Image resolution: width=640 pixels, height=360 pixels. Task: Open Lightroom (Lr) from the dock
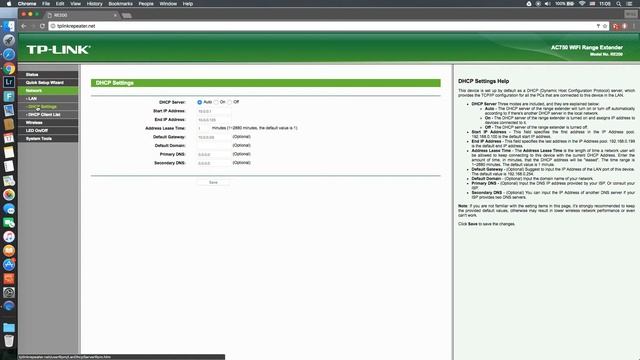coord(9,82)
